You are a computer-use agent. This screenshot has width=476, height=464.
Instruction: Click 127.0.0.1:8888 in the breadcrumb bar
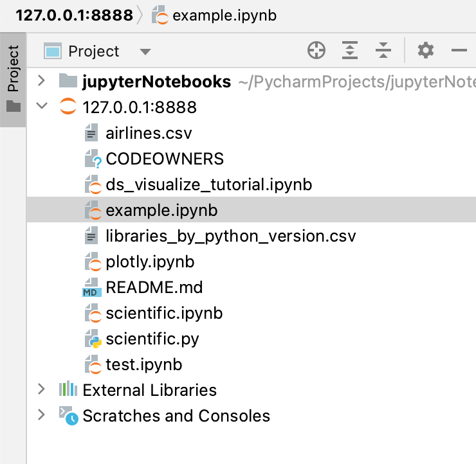click(x=75, y=15)
